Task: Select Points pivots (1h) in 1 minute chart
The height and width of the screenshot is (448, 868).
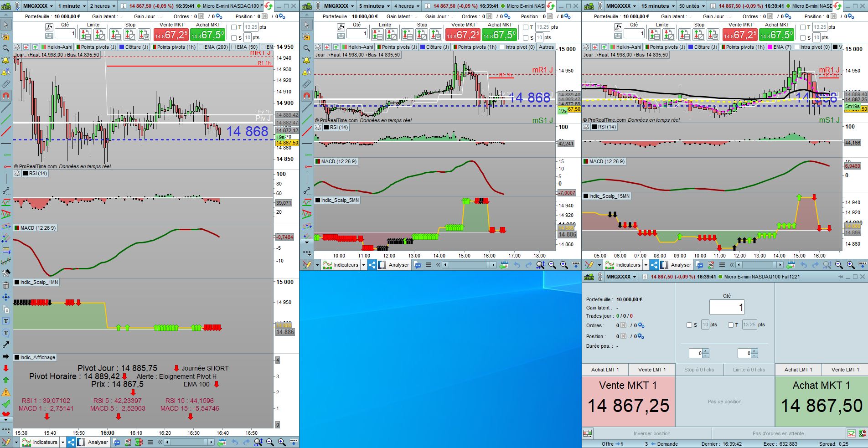Action: 174,47
